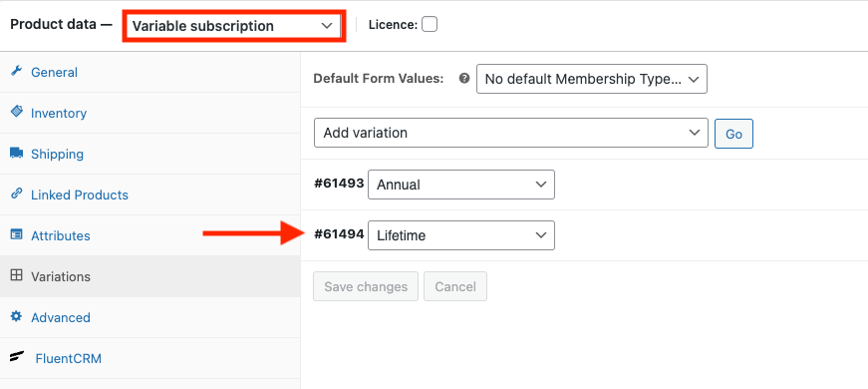
Task: Click the wrench icon beside General
Action: (x=17, y=71)
